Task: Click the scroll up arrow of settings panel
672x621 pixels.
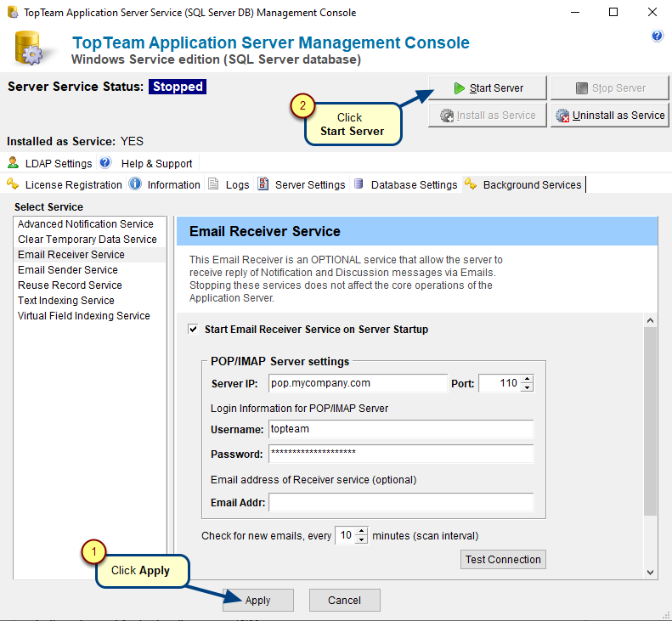Action: pos(650,320)
